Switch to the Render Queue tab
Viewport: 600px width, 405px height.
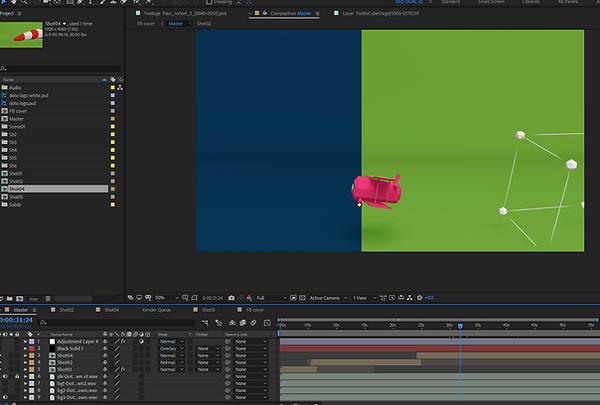(157, 310)
